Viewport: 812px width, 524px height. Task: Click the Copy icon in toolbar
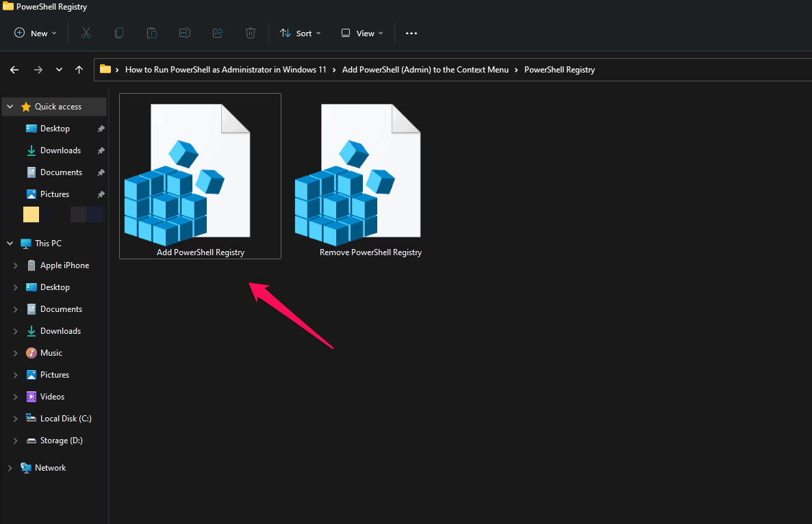tap(119, 33)
